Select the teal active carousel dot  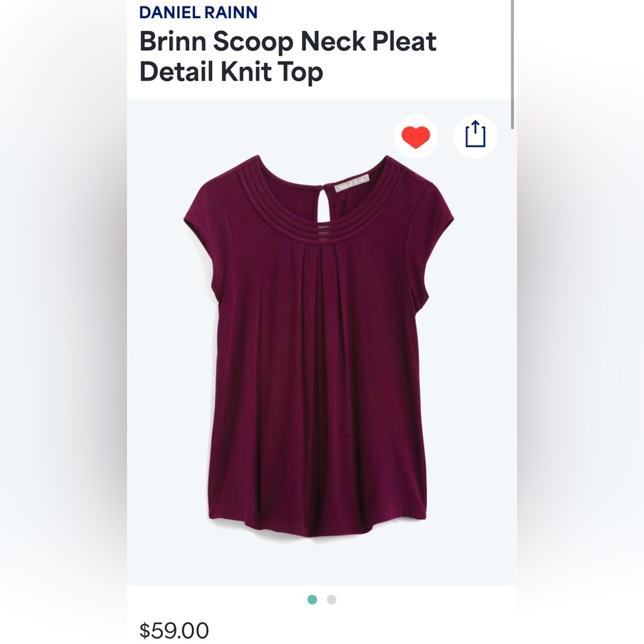coord(312,599)
